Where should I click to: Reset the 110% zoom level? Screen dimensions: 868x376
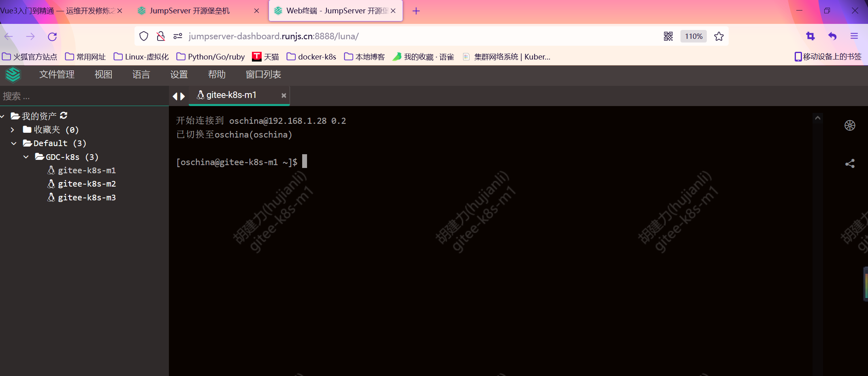tap(693, 36)
